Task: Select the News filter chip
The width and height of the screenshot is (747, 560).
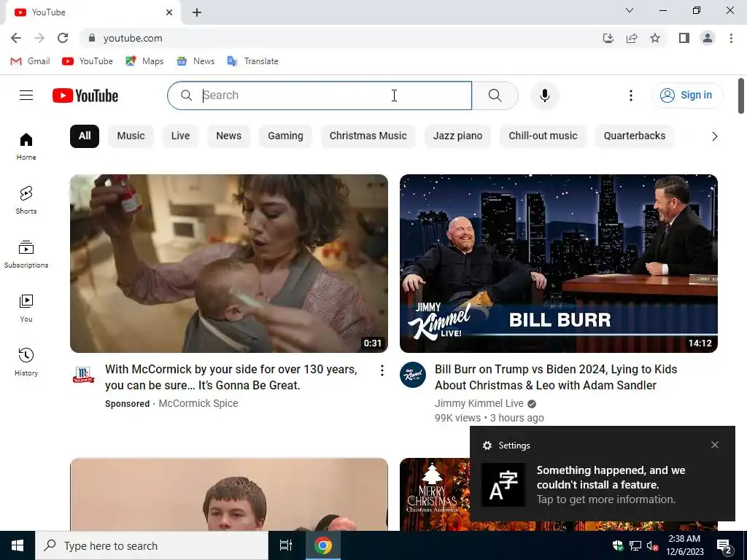Action: click(x=228, y=136)
